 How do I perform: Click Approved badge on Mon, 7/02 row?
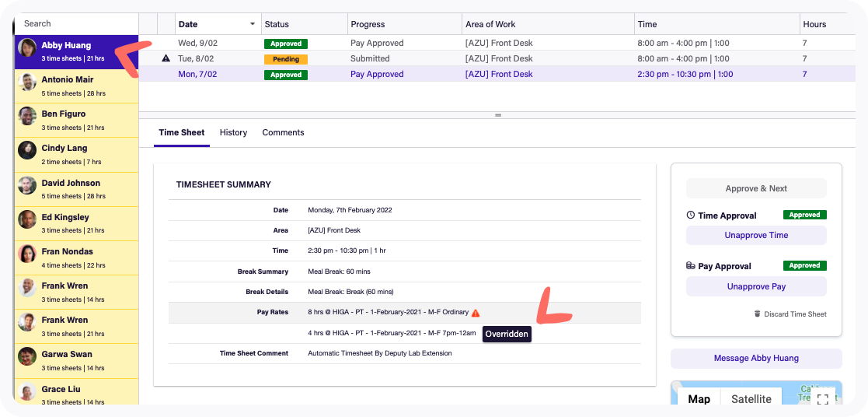tap(286, 75)
